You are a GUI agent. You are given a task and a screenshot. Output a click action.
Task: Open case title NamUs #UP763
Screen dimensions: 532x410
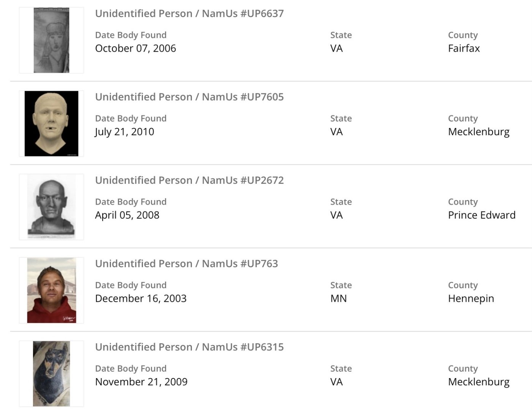pyautogui.click(x=186, y=263)
